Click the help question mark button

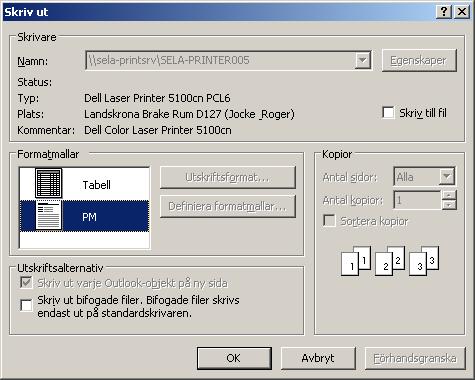pos(444,12)
